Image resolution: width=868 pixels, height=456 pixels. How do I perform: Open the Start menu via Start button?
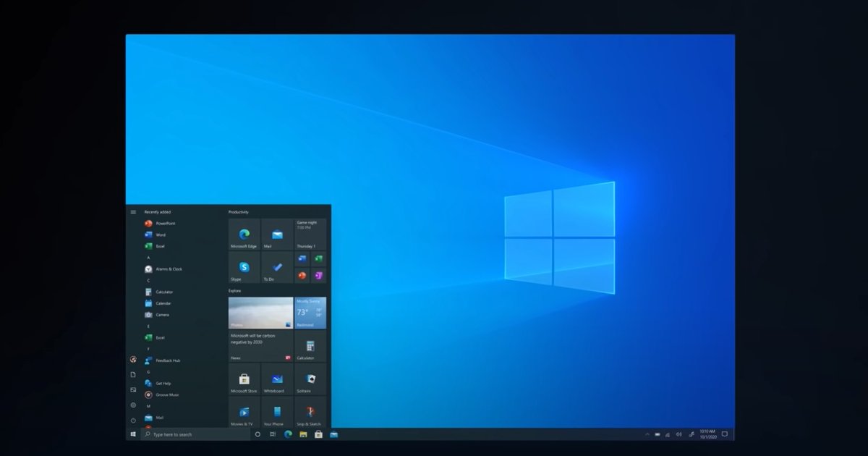pyautogui.click(x=132, y=435)
